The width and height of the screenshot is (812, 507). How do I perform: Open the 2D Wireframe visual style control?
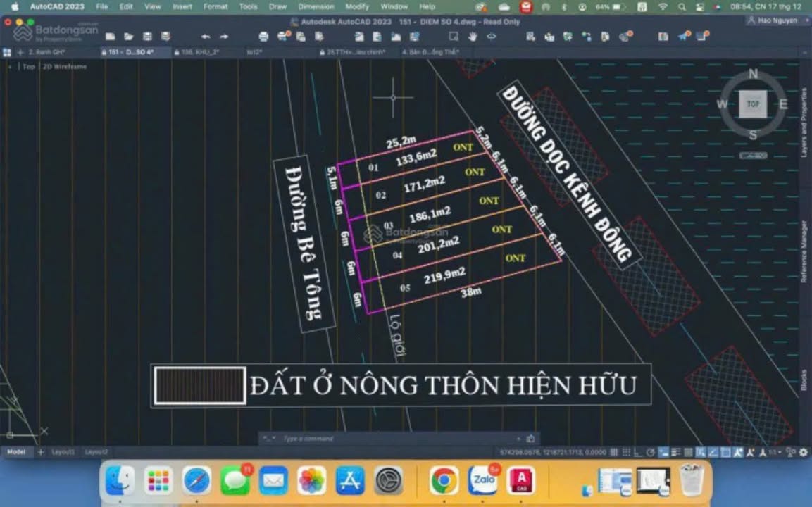[x=65, y=67]
